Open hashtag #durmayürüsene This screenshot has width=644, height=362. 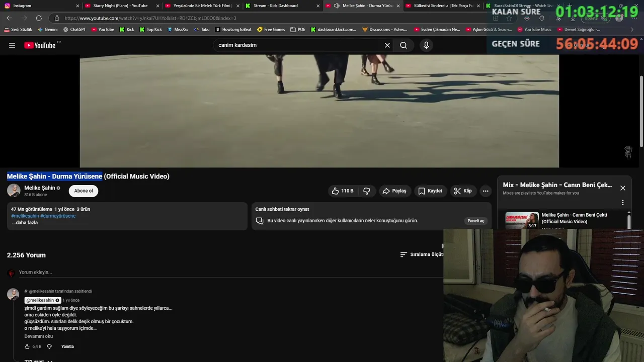pos(58,216)
